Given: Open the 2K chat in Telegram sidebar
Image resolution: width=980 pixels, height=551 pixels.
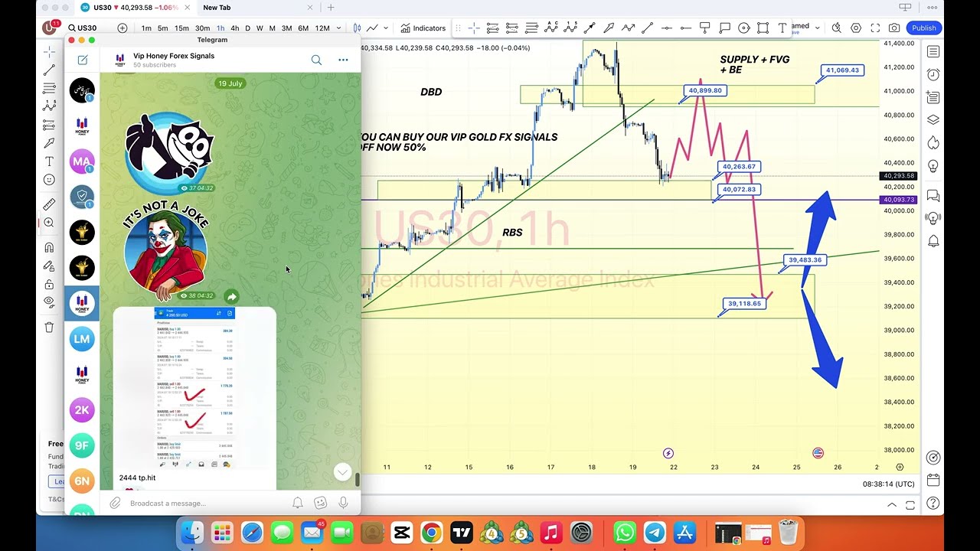Looking at the screenshot, I should (x=82, y=409).
